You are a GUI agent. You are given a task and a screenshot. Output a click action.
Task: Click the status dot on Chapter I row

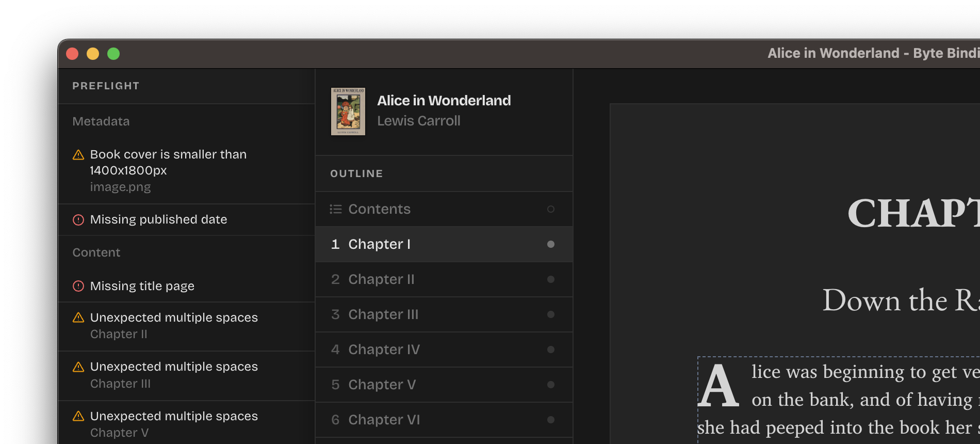click(x=551, y=244)
